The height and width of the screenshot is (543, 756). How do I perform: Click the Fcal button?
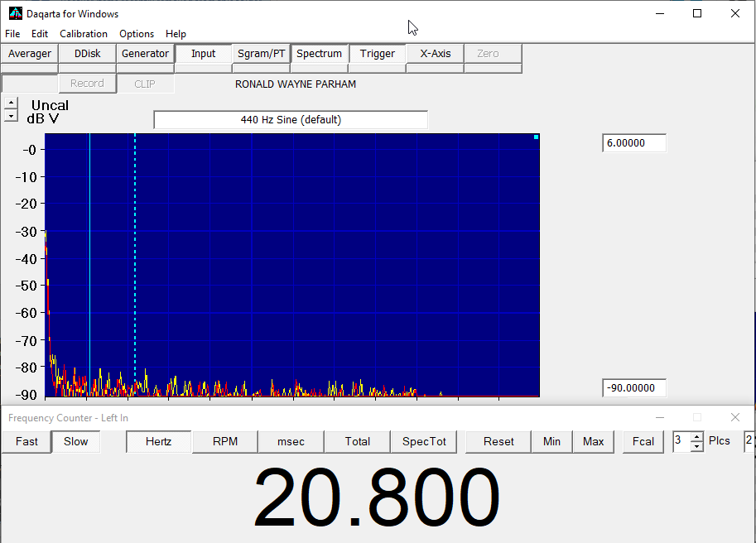(643, 441)
